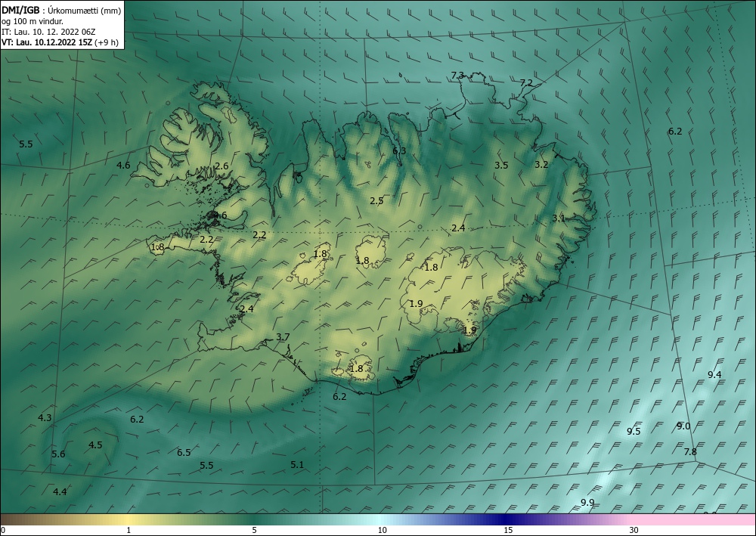This screenshot has width=756, height=536.
Task: Click the title text "DMI/IGB : Úrkomumætti (mm)"
Action: point(61,11)
